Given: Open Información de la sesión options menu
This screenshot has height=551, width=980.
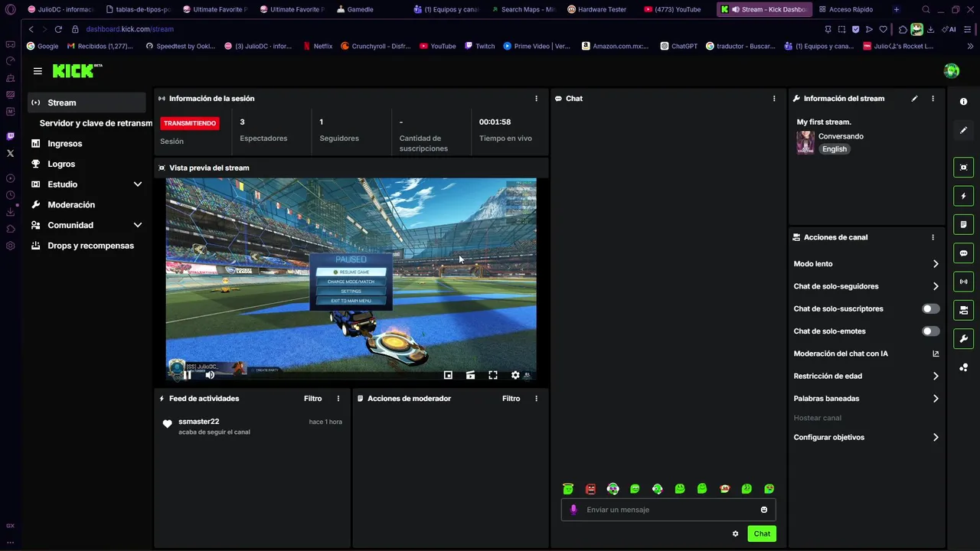Looking at the screenshot, I should pos(536,99).
